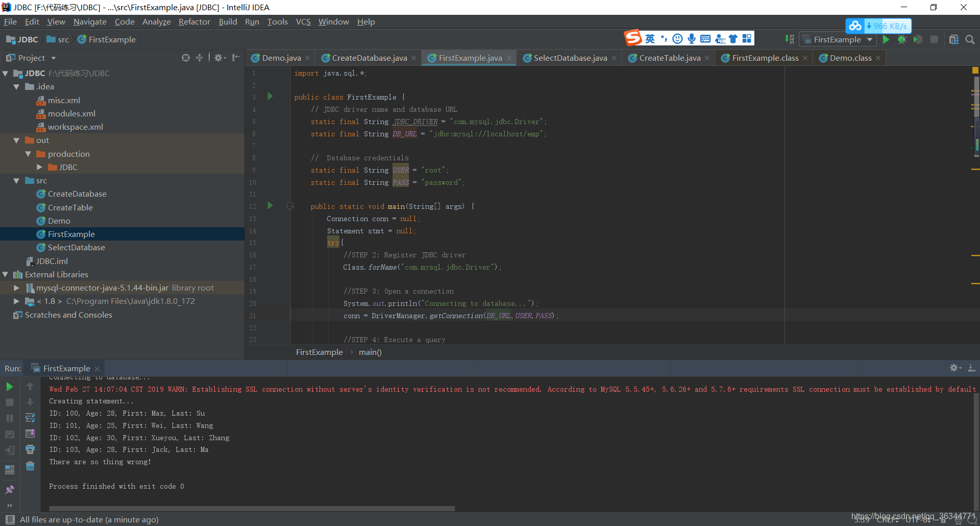
Task: Collapse the src folder
Action: point(17,181)
